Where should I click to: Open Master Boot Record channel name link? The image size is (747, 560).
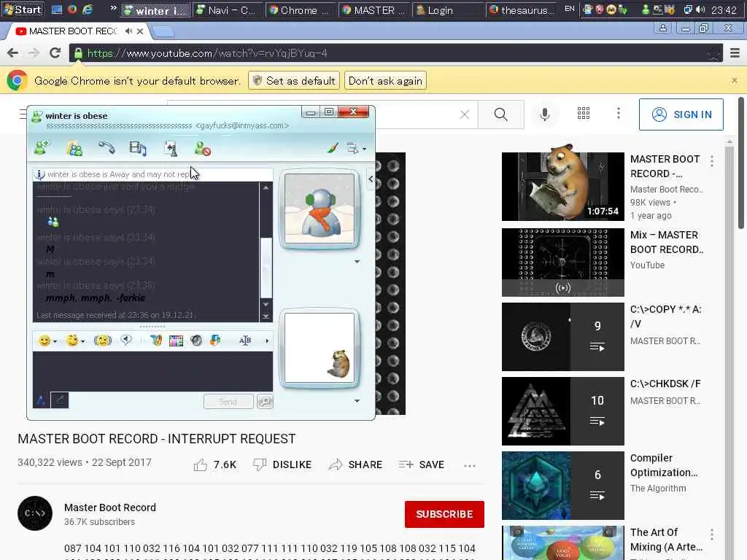[110, 507]
